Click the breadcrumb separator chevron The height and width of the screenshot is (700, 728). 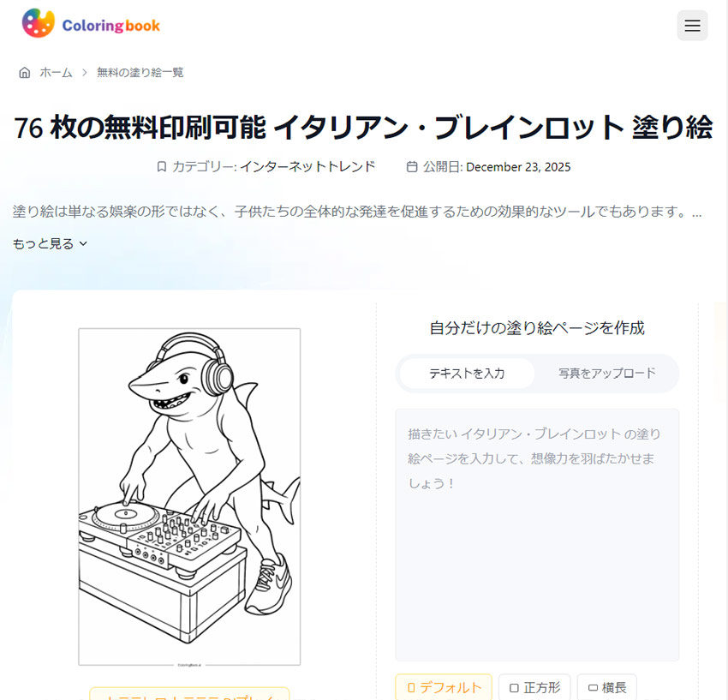[85, 73]
